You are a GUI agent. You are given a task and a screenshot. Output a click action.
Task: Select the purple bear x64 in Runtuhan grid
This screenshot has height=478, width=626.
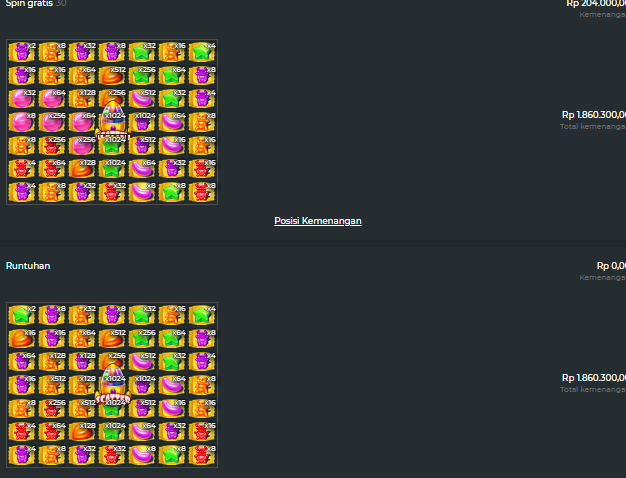point(22,361)
